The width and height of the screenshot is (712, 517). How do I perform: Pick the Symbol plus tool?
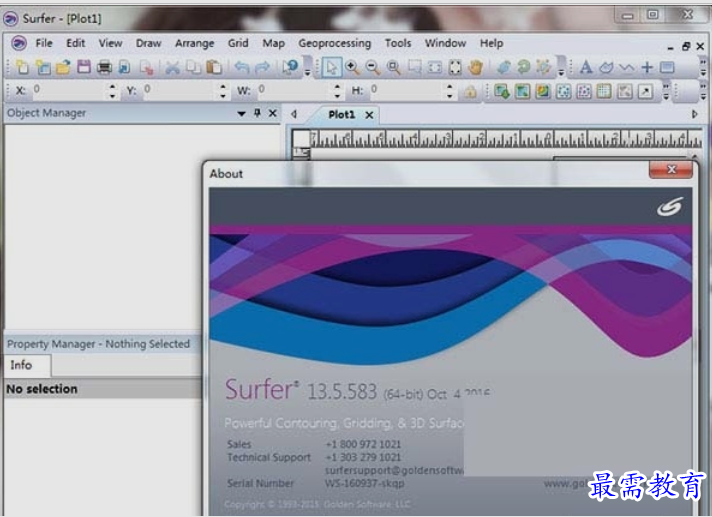click(647, 67)
